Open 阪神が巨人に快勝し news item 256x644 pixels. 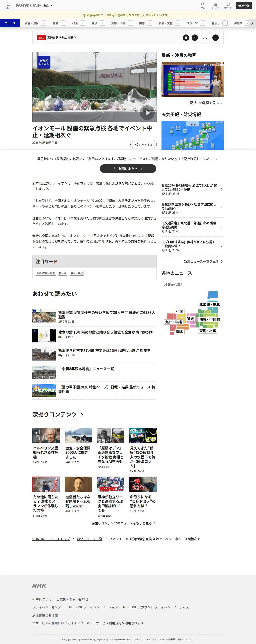tap(193, 246)
